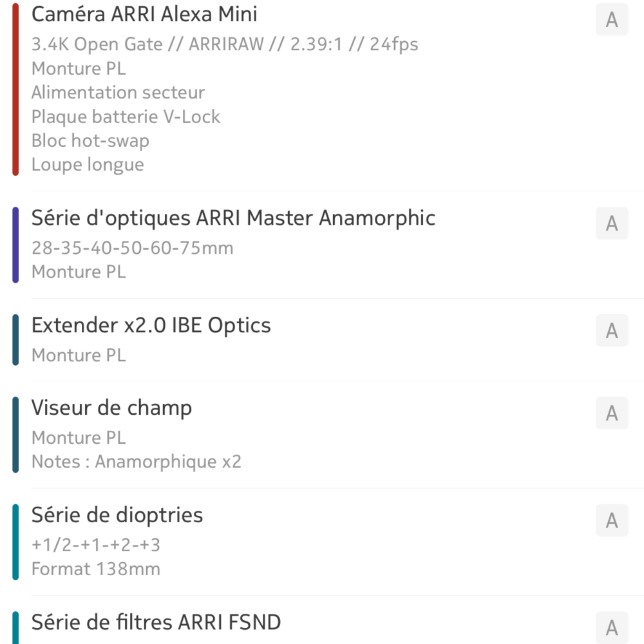Select the Notes : Anamorphique x2 line
This screenshot has height=644, width=644.
137,462
